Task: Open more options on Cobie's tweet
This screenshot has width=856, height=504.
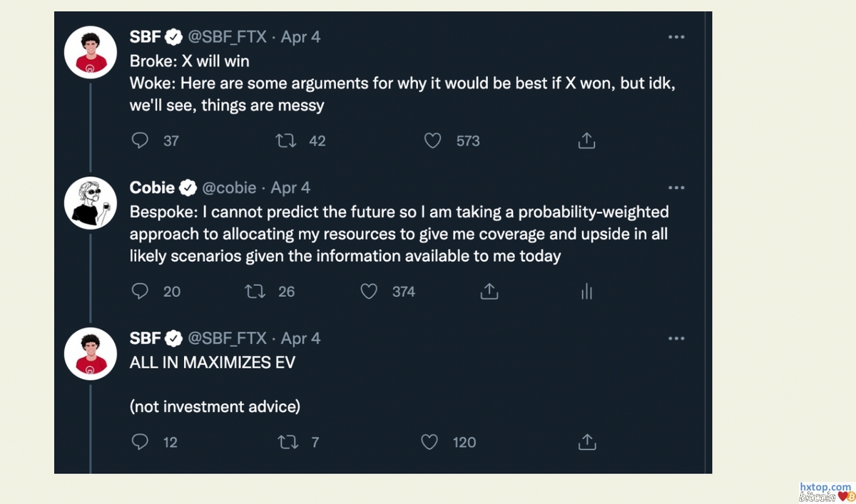Action: (676, 187)
